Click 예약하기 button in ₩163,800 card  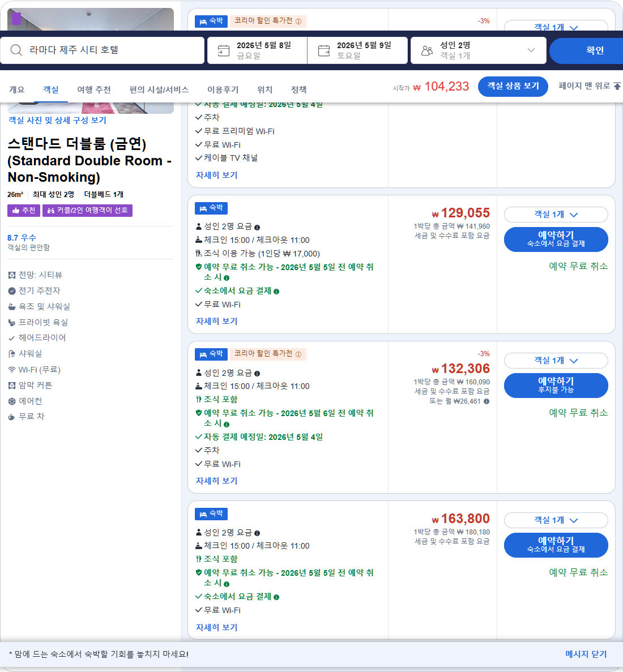pyautogui.click(x=556, y=545)
